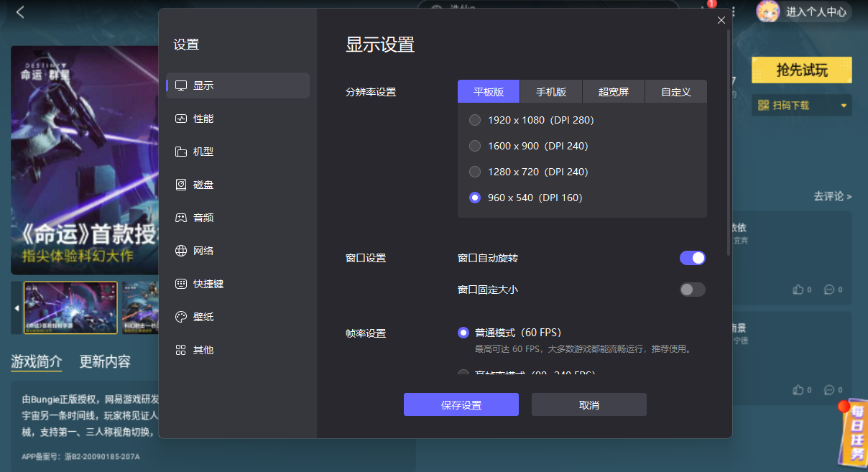Viewport: 868px width, 472px height.
Task: Select the 1920 x 1080 resolution option
Action: (x=475, y=120)
